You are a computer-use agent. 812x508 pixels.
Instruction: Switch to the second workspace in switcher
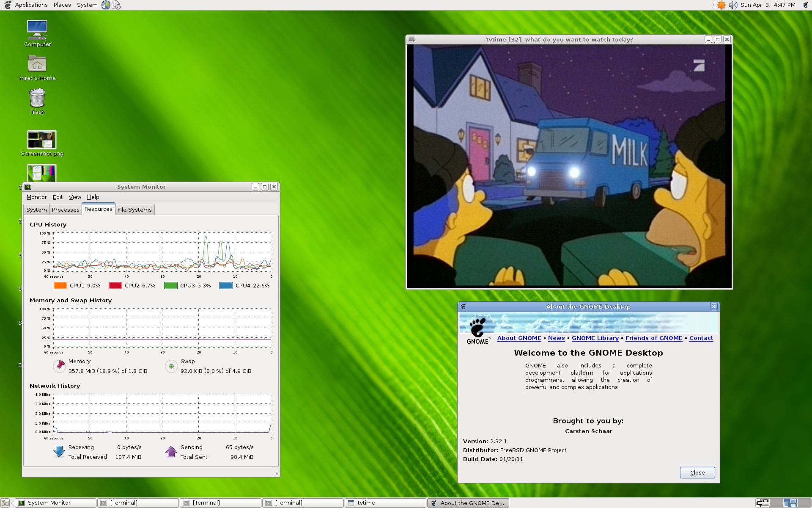click(776, 503)
